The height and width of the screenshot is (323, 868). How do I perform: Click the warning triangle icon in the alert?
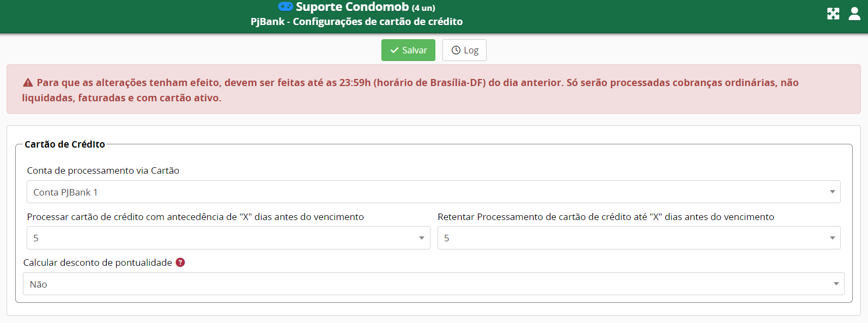pos(28,83)
